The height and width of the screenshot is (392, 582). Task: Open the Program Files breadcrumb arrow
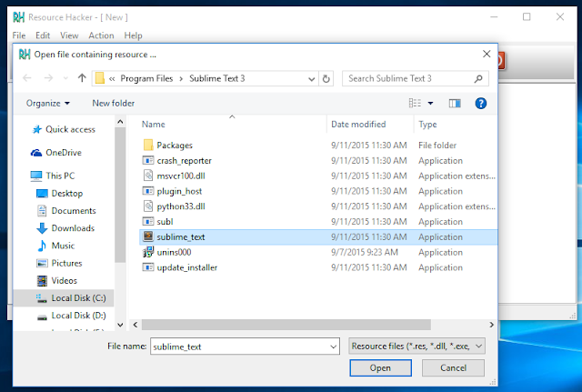(181, 79)
